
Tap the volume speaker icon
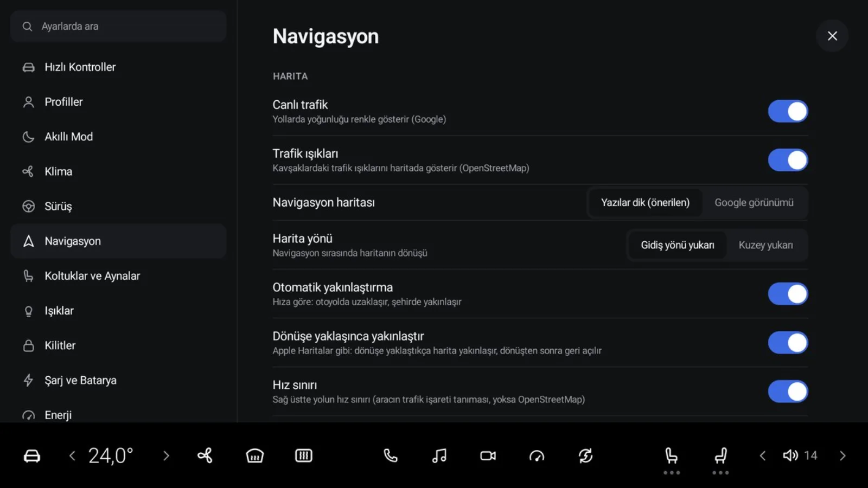[x=790, y=455]
